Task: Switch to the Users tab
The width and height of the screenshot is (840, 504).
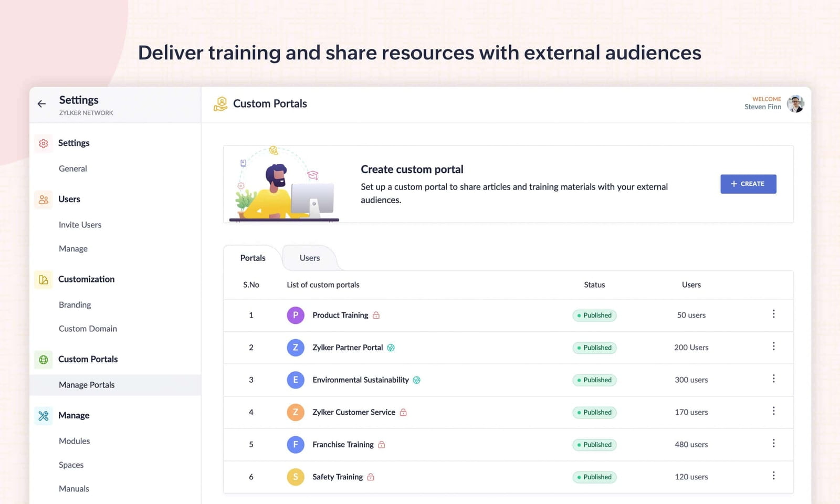Action: click(x=309, y=258)
